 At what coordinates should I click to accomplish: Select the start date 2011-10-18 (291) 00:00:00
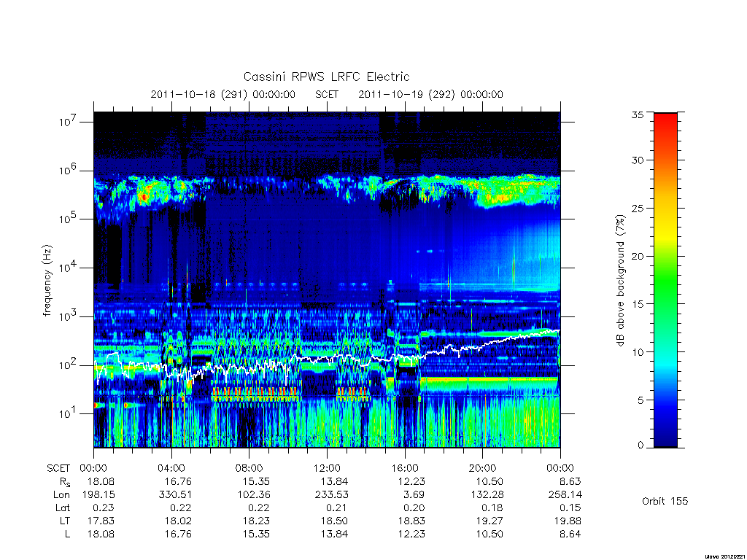pyautogui.click(x=223, y=94)
